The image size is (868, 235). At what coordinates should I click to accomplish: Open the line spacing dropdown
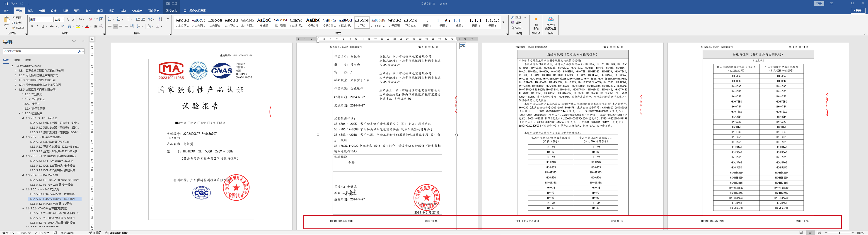pos(140,26)
